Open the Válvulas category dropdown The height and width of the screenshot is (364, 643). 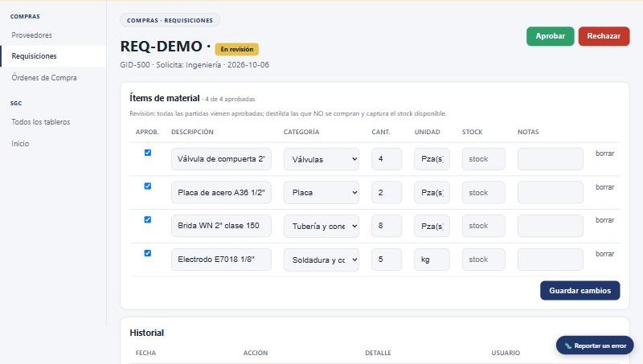pos(321,159)
